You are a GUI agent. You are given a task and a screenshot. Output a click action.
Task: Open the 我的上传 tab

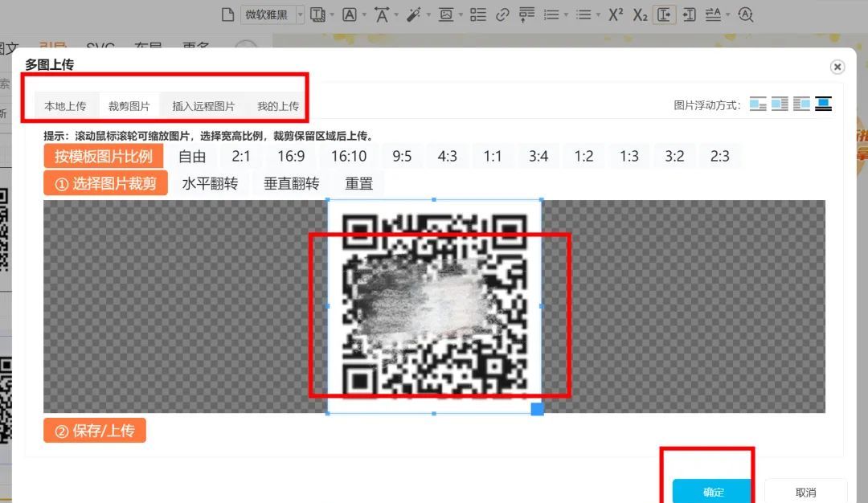278,106
